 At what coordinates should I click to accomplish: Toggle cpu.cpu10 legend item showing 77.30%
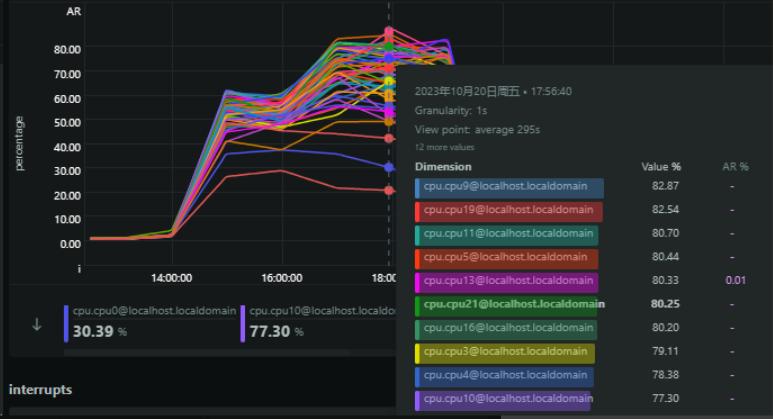(318, 323)
